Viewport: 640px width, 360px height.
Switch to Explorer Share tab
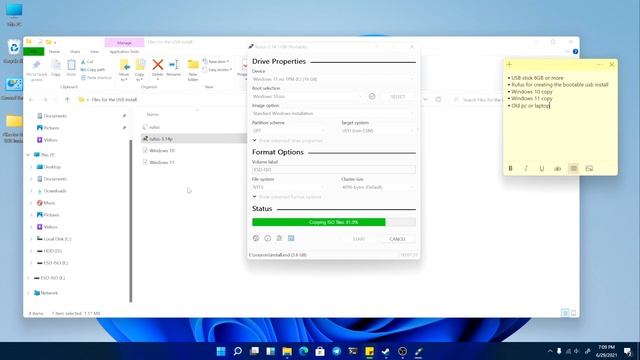(75, 52)
